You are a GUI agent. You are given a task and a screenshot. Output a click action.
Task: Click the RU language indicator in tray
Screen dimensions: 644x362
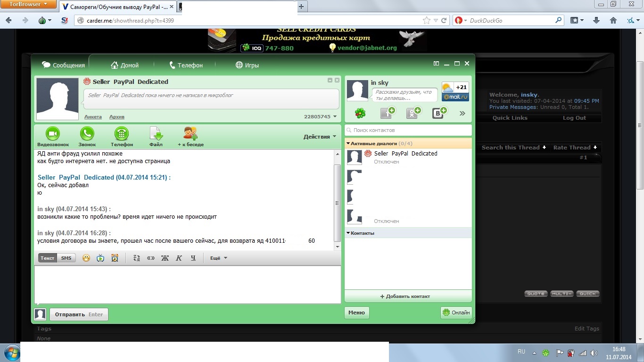(x=521, y=352)
